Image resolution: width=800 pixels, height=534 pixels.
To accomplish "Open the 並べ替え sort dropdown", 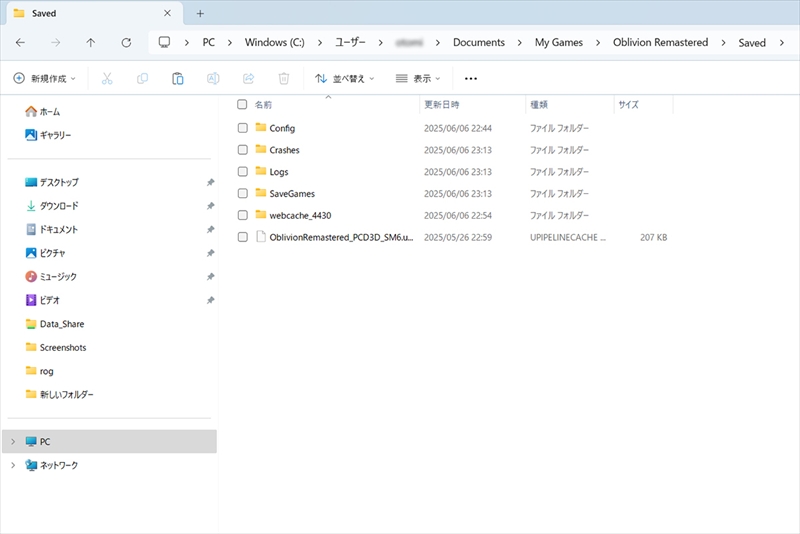I will [344, 79].
